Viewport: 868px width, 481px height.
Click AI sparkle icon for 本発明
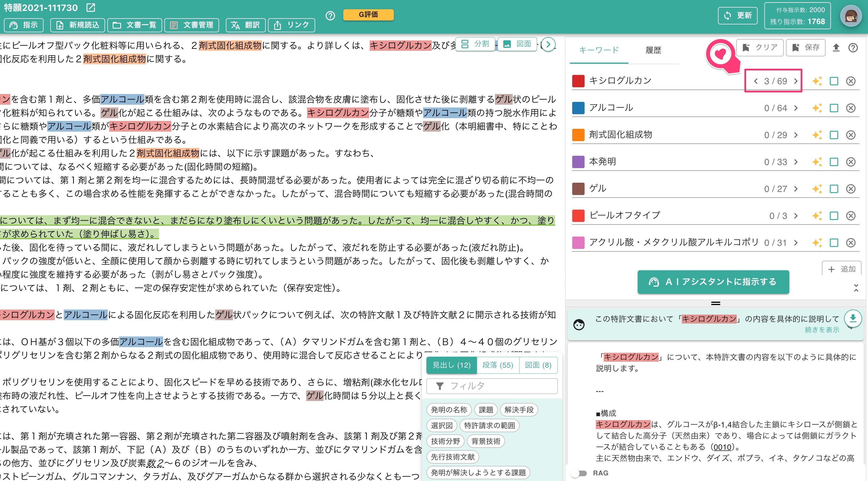tap(817, 162)
